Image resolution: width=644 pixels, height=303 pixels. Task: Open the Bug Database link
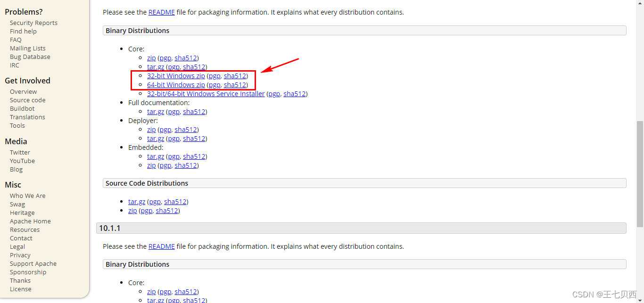[x=30, y=57]
